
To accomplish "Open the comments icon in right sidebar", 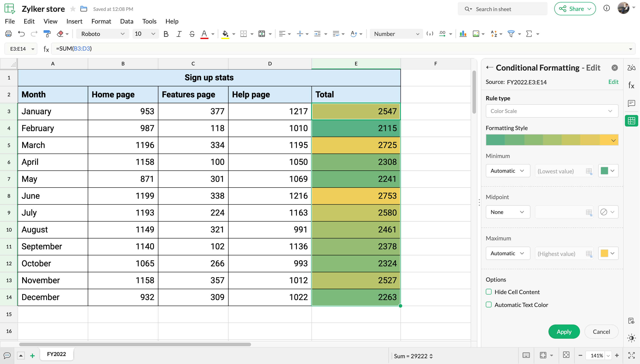I will coord(631,103).
